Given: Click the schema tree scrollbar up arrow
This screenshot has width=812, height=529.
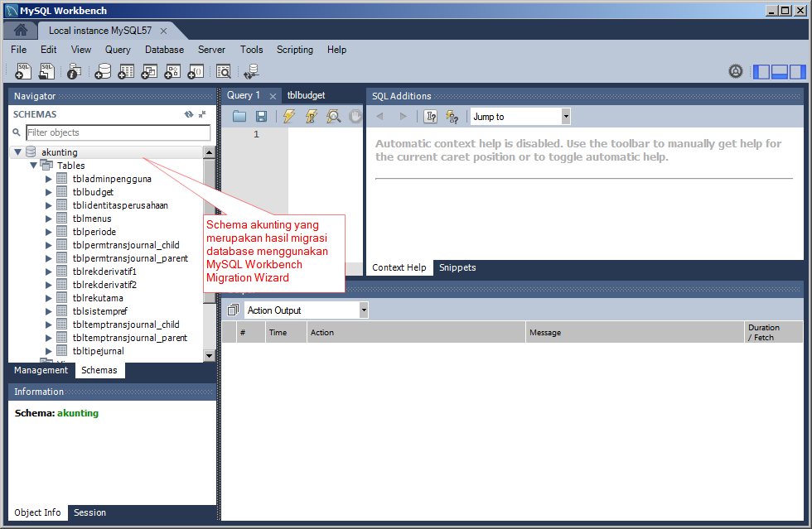Looking at the screenshot, I should [209, 152].
